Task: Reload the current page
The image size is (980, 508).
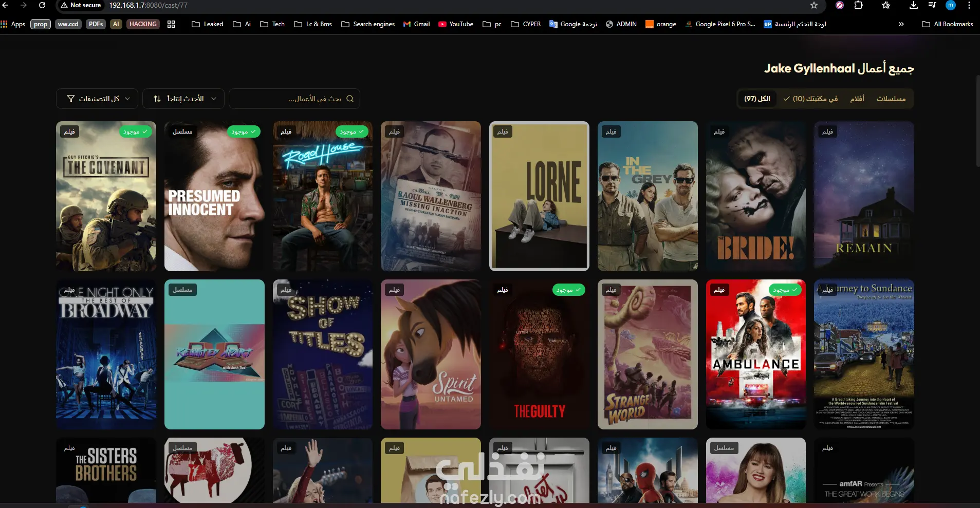Action: [42, 5]
